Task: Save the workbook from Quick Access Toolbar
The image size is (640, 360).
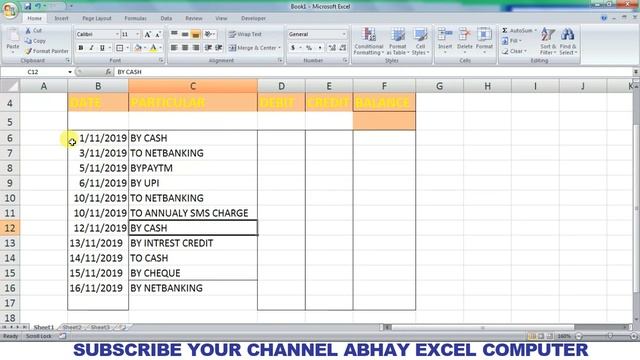Action: (28, 6)
